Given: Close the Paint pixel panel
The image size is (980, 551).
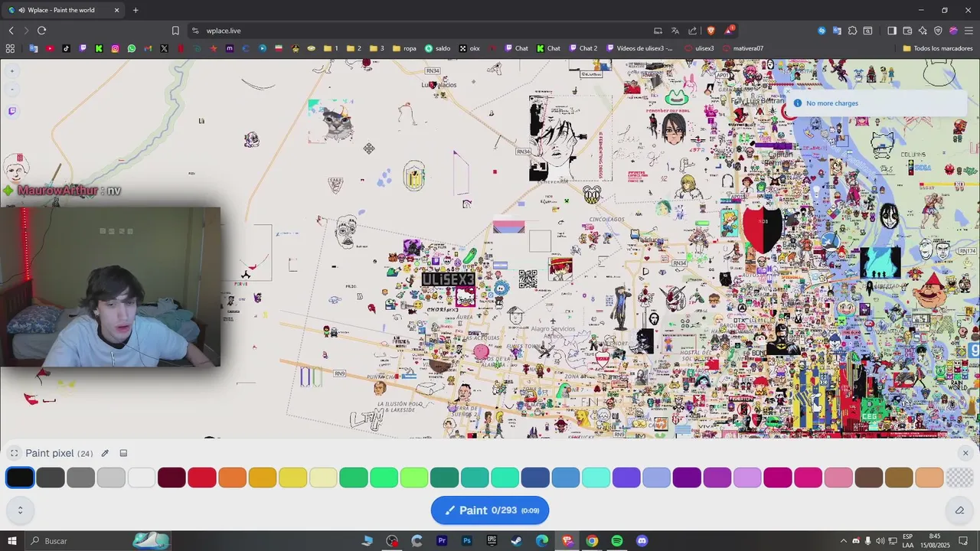Looking at the screenshot, I should pos(965,453).
